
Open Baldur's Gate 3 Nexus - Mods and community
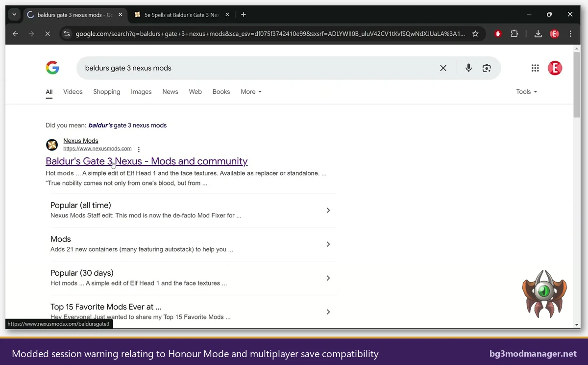tap(147, 161)
